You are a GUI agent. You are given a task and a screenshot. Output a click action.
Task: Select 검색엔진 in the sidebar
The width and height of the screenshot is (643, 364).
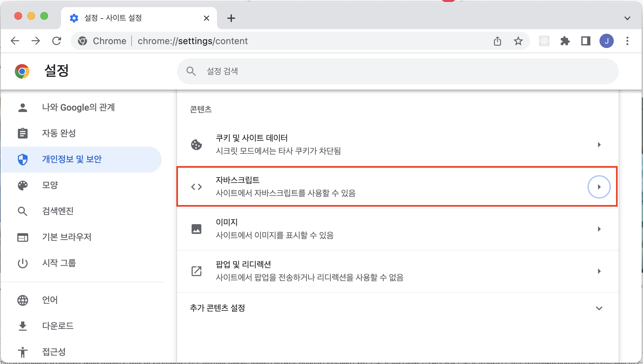58,211
